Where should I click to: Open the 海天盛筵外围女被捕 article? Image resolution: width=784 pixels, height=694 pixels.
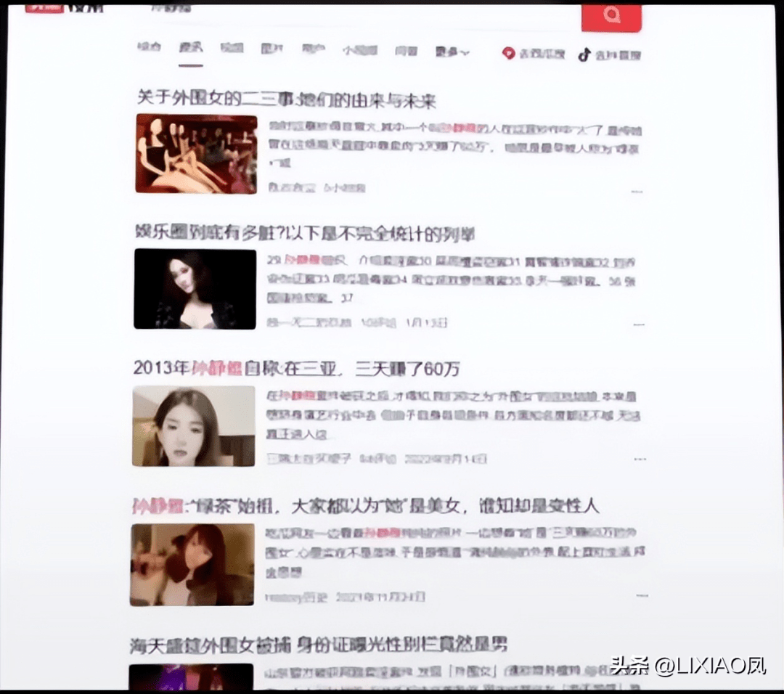coord(319,645)
